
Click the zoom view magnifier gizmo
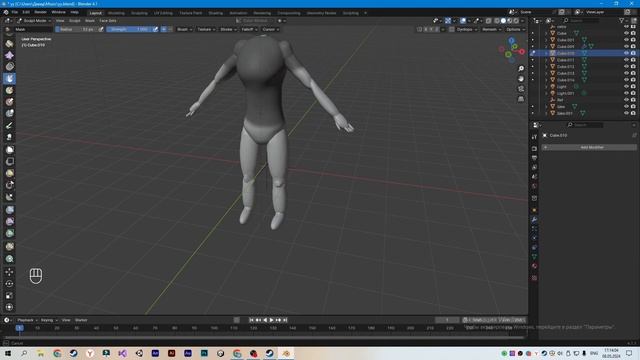[521, 69]
